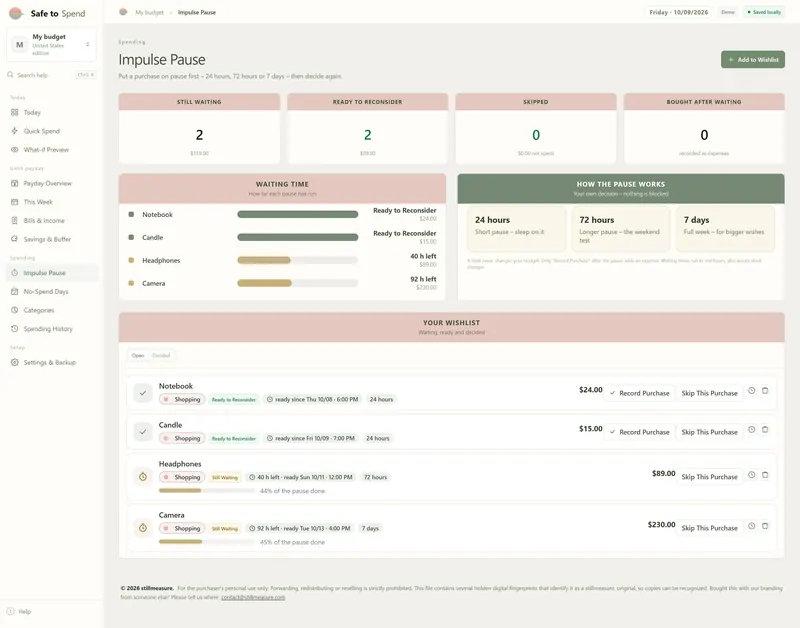Skip This Purchase for Notebook
The image size is (800, 628).
709,393
